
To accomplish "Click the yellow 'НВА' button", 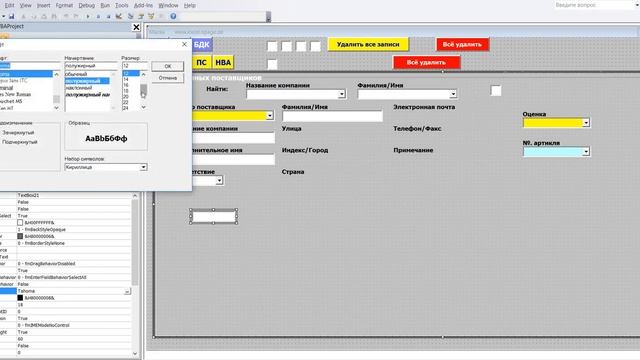I will [x=223, y=62].
